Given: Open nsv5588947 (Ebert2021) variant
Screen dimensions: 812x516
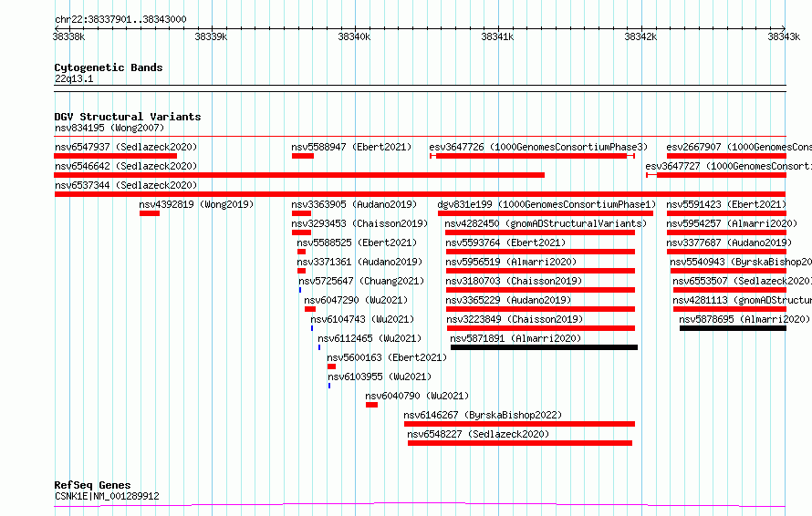Looking at the screenshot, I should [351, 147].
